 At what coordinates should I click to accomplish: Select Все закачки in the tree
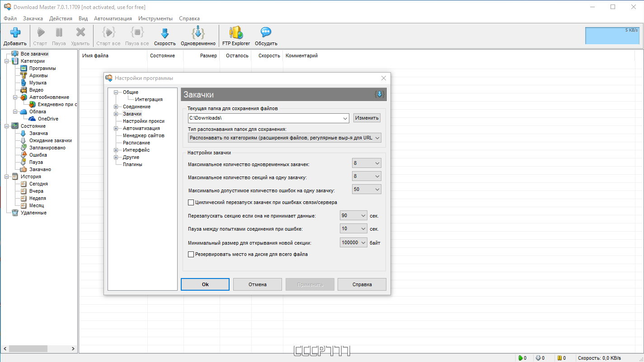coord(34,54)
